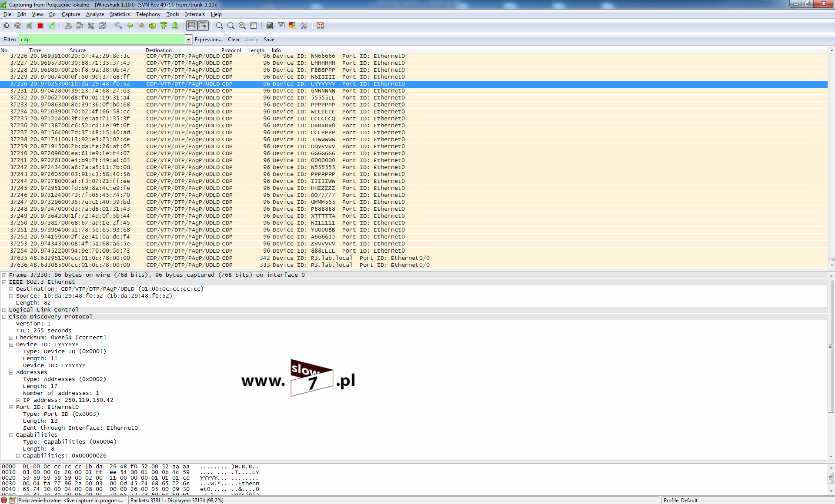Open capture options icon
This screenshot has width=835, height=504.
18,26
